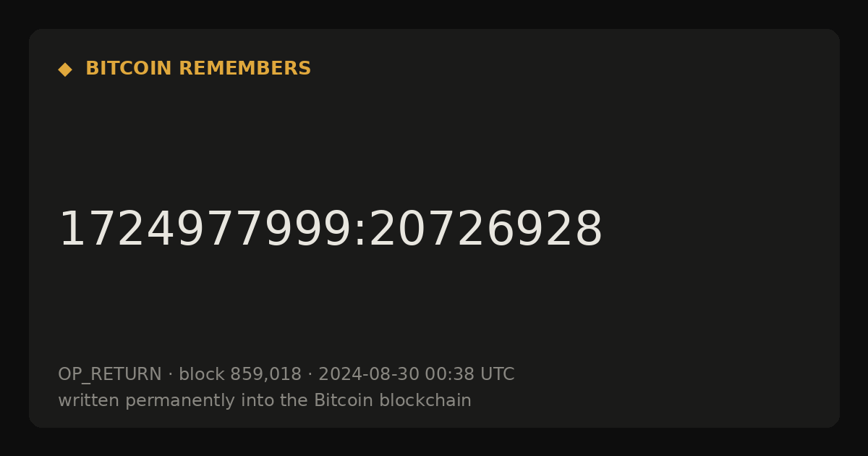This screenshot has height=456, width=868.
Task: Click the orange diamond icon
Action: (x=65, y=69)
